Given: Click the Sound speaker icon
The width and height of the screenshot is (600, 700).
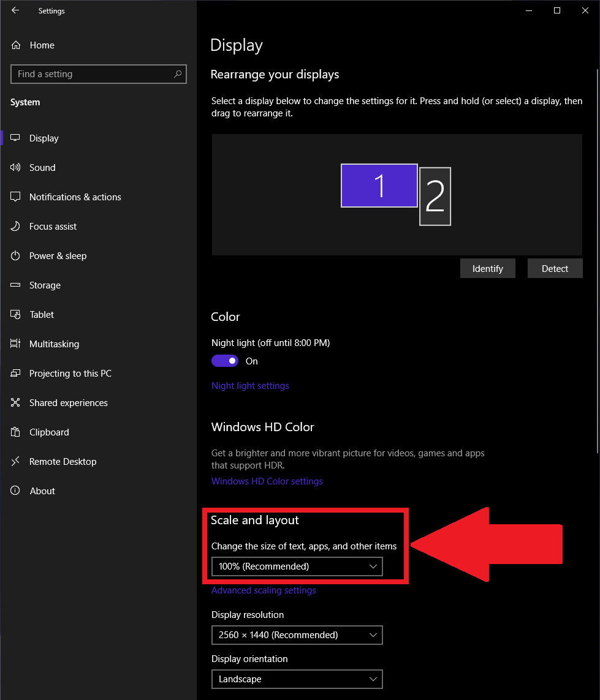Looking at the screenshot, I should click(x=15, y=167).
